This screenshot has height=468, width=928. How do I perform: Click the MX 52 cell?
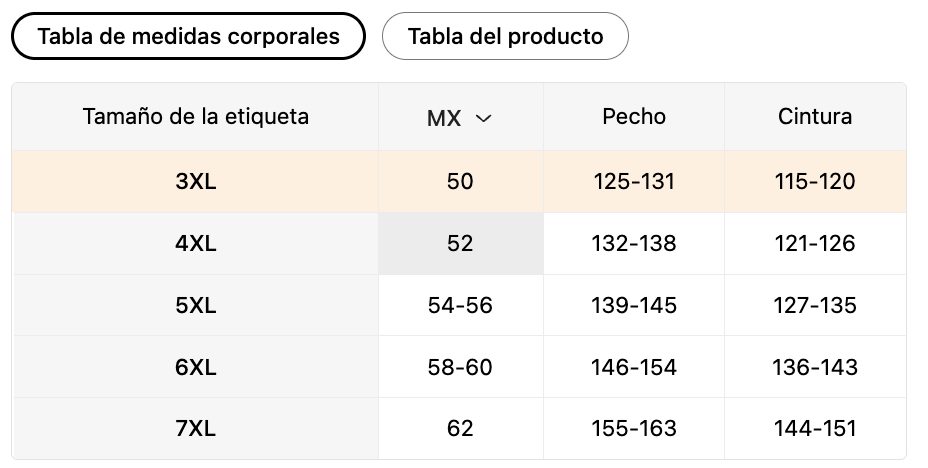click(x=460, y=244)
